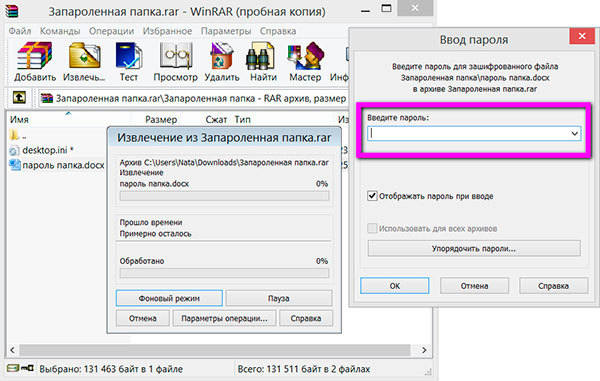Image resolution: width=600 pixels, height=381 pixels.
Task: Click the scroll right arrow
Action: point(424,350)
